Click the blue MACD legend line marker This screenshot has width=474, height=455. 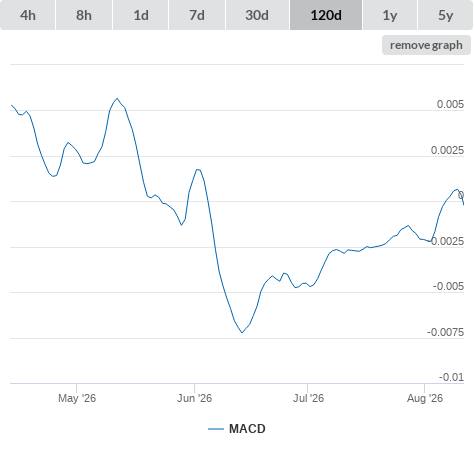tap(216, 429)
